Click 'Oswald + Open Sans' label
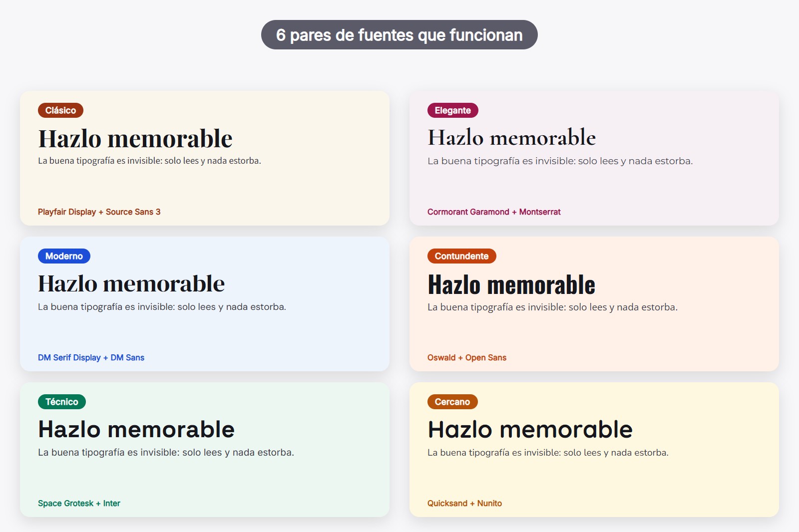This screenshot has height=532, width=799. point(467,357)
